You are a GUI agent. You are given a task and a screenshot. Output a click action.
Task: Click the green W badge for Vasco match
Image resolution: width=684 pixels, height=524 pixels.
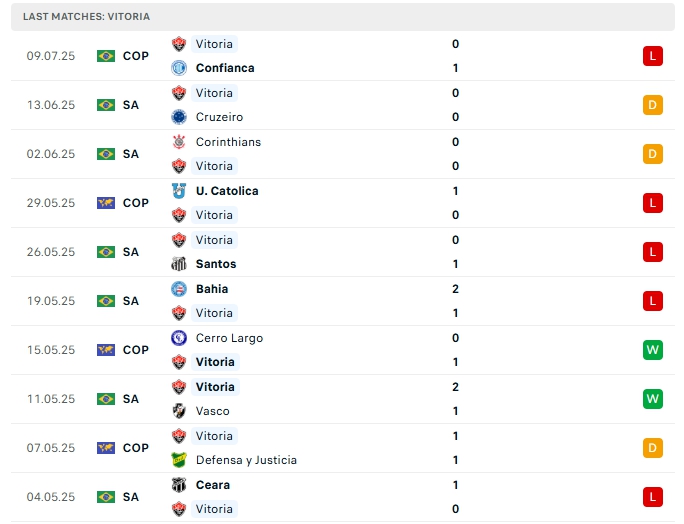click(652, 399)
